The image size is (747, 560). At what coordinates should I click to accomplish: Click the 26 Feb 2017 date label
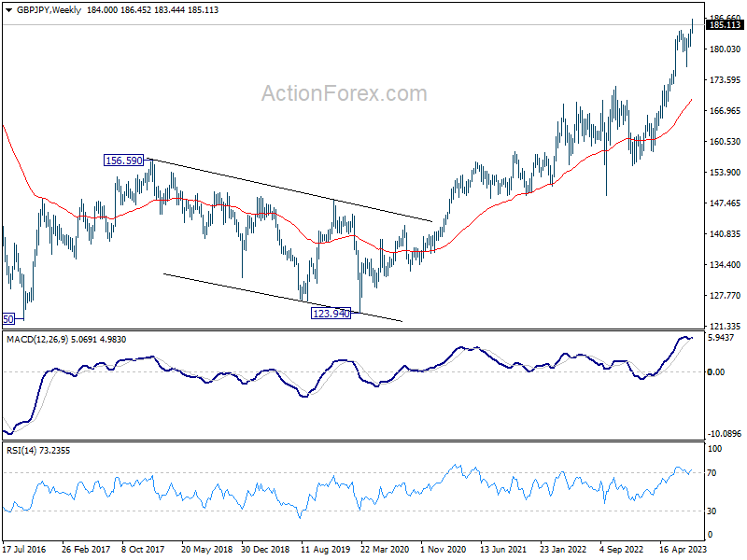tap(86, 549)
